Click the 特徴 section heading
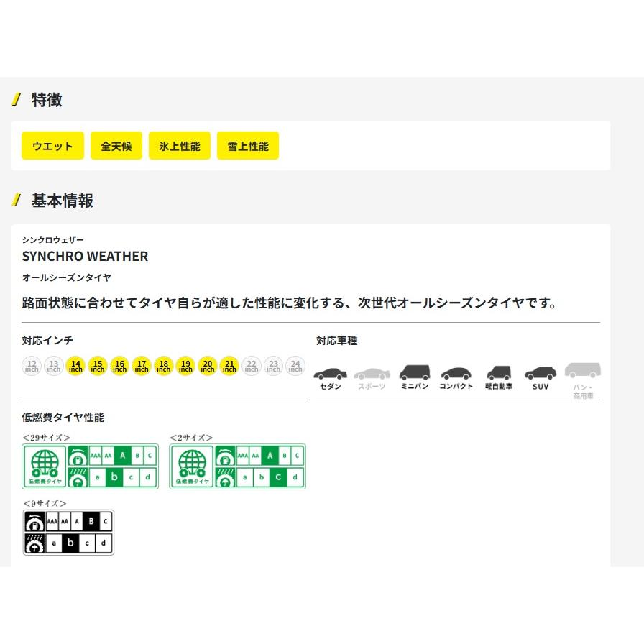Viewport: 644px width, 644px height. (x=47, y=100)
